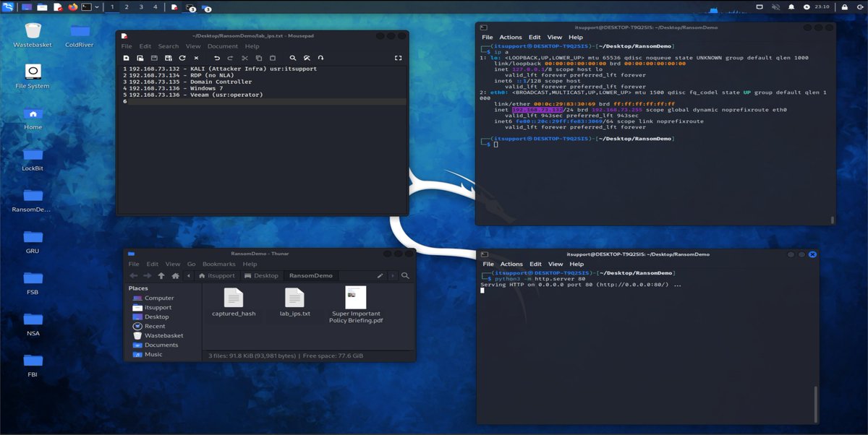Click the Home icon in Thunar toolbar
The width and height of the screenshot is (868, 435).
click(175, 276)
